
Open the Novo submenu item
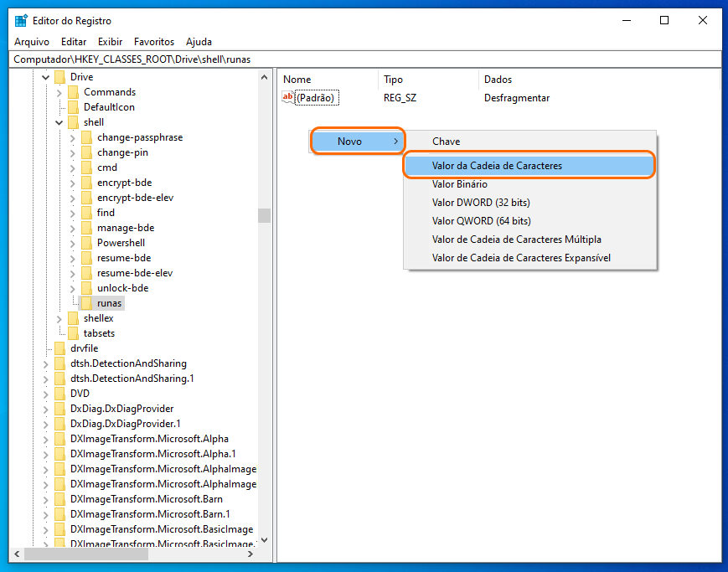358,142
